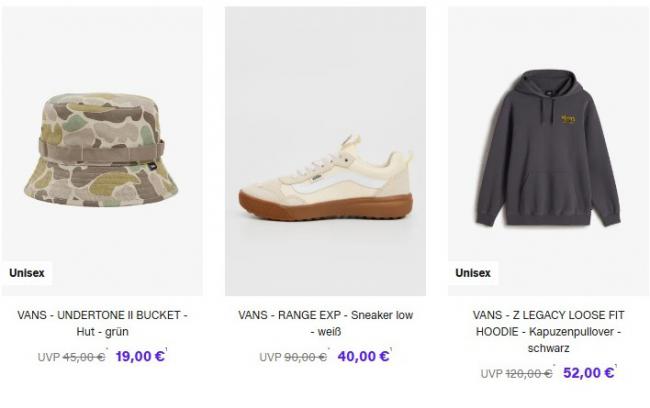
Task: Open the white Vans sneaker product image
Action: tap(325, 151)
